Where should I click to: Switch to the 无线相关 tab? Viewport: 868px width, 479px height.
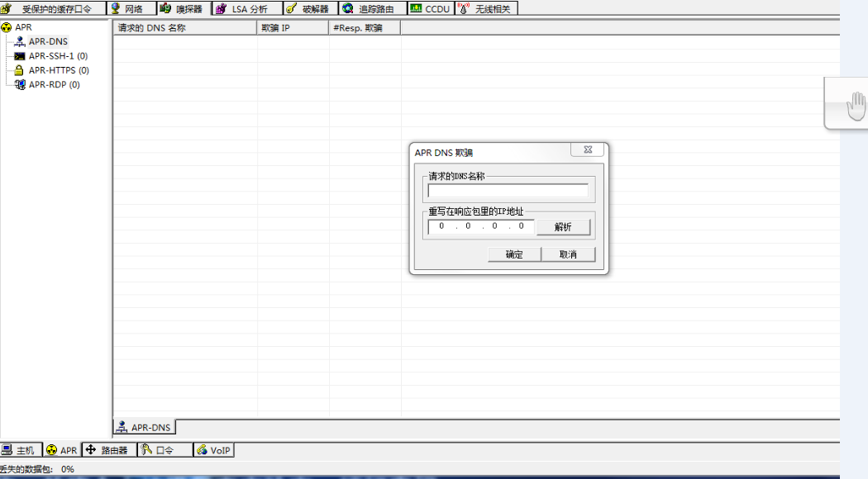pyautogui.click(x=487, y=8)
